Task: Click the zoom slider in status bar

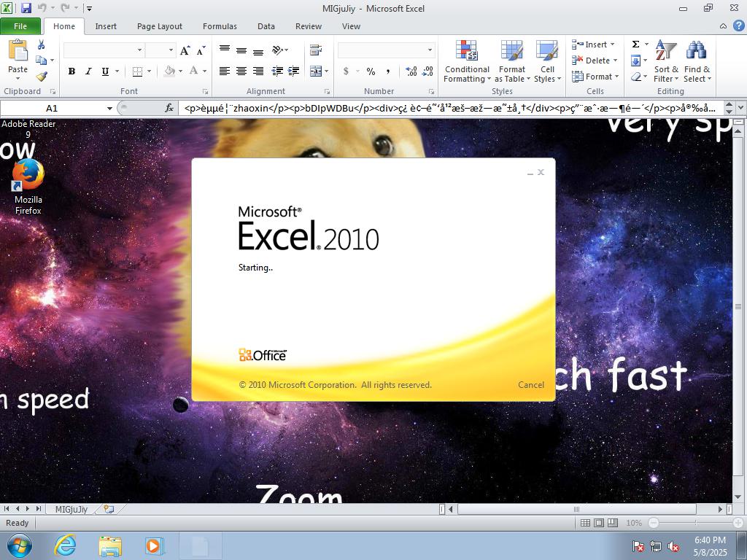Action: point(695,523)
